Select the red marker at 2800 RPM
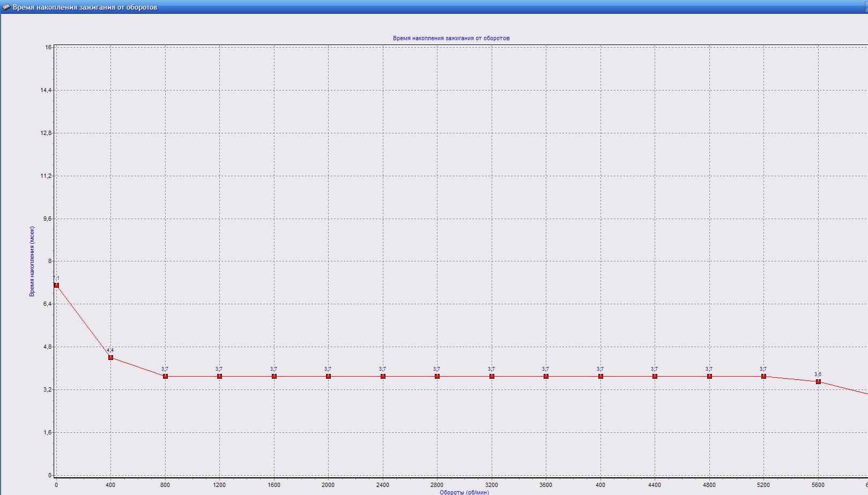The width and height of the screenshot is (868, 495). 437,377
